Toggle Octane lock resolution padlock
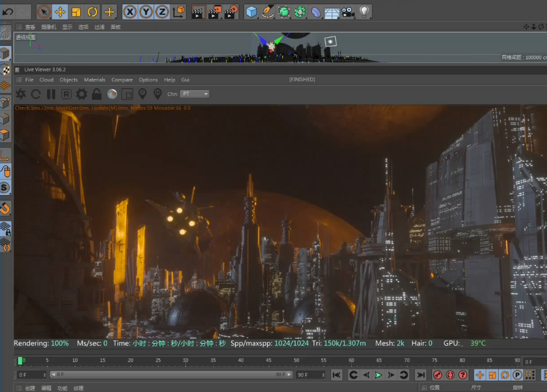Viewport: 547px width, 392px height. (97, 94)
